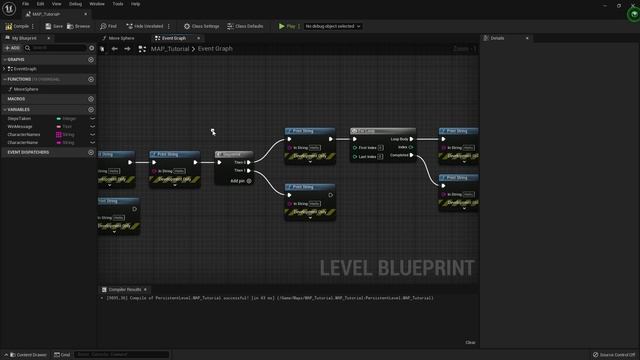Toggle StepsTaken visibility eye icon

(x=92, y=118)
